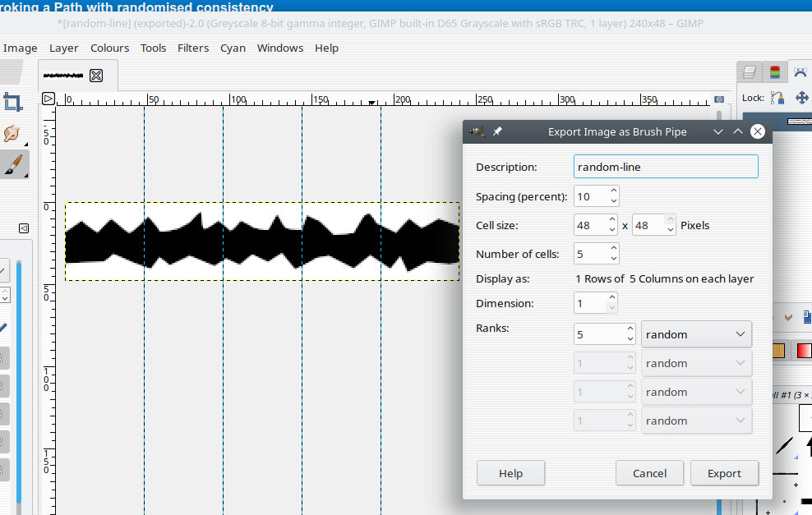Click the Cancel button in the dialog
The height and width of the screenshot is (515, 812).
[x=649, y=473]
